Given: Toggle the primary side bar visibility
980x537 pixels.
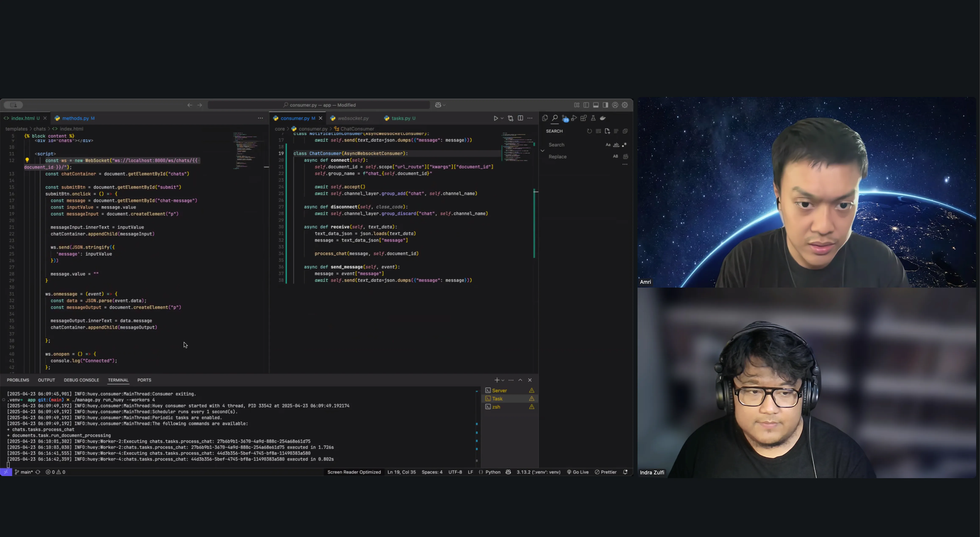Looking at the screenshot, I should (586, 105).
